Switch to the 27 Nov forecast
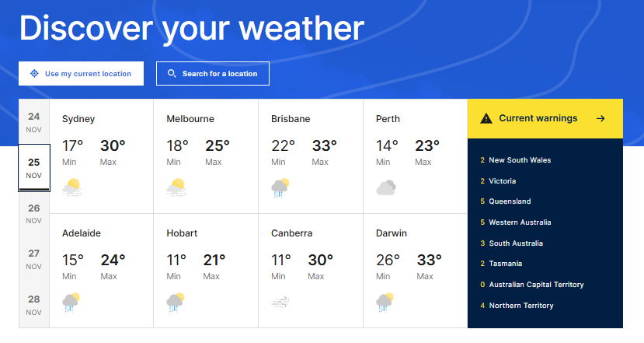The image size is (644, 343). click(33, 259)
